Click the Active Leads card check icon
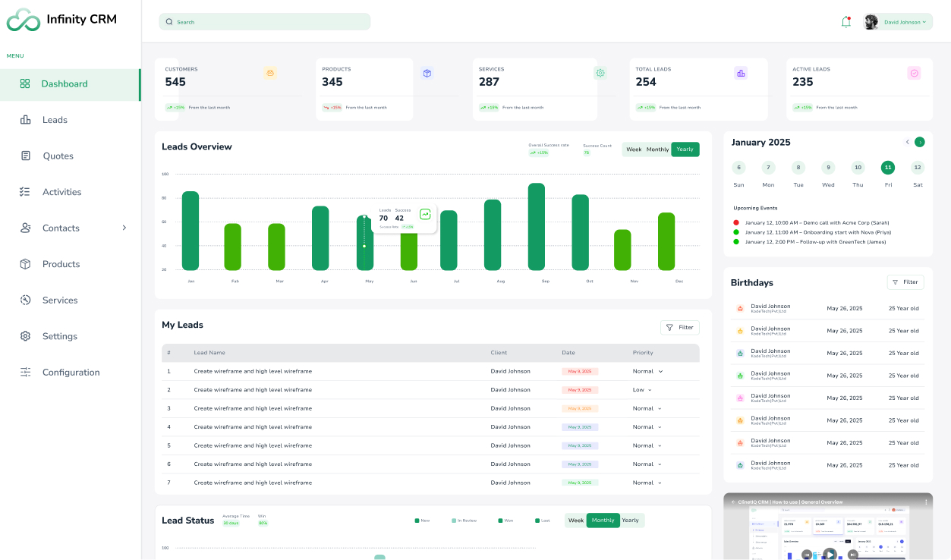Screen dimensions: 951x560 pyautogui.click(x=915, y=73)
